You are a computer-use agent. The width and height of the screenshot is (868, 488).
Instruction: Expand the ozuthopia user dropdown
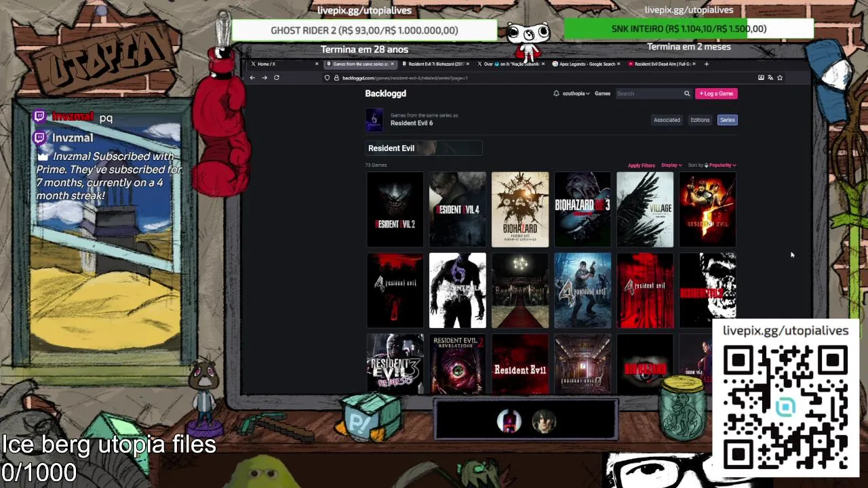click(x=576, y=94)
